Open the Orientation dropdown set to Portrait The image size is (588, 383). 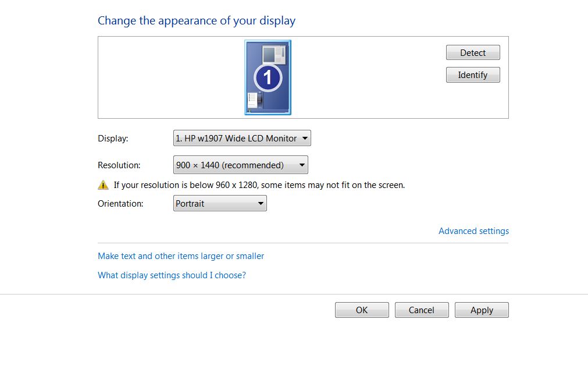pyautogui.click(x=220, y=203)
